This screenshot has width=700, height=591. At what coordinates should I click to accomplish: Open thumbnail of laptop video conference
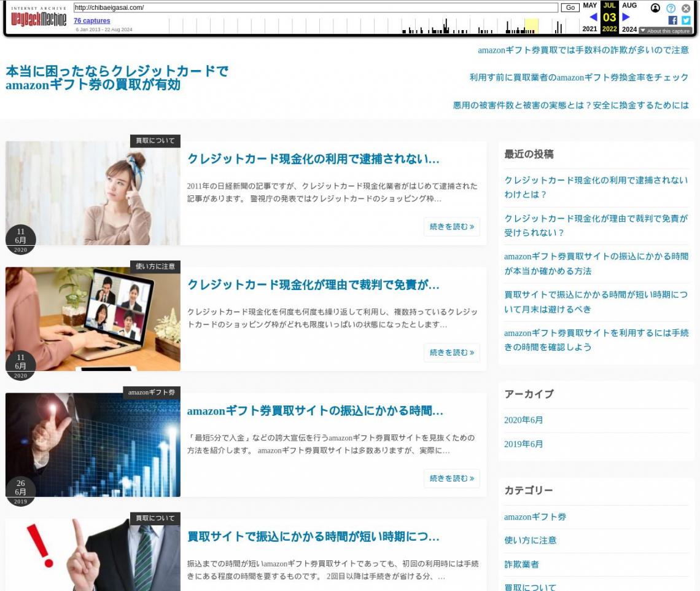[x=93, y=319]
